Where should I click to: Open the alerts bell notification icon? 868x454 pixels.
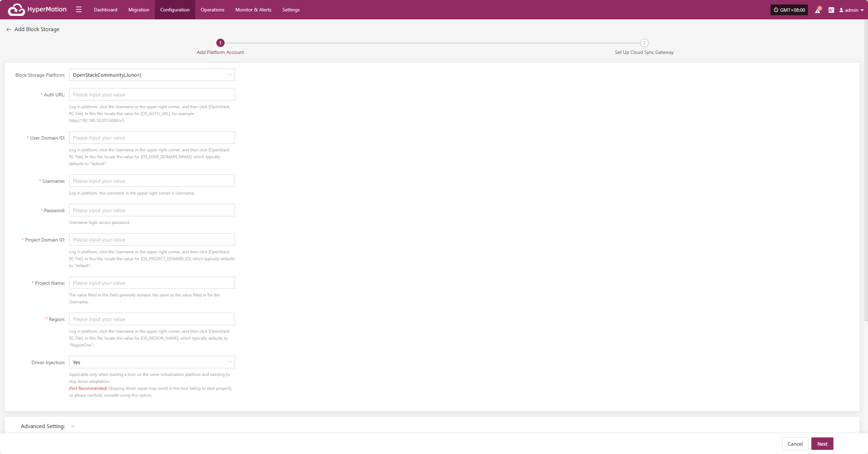(x=818, y=10)
